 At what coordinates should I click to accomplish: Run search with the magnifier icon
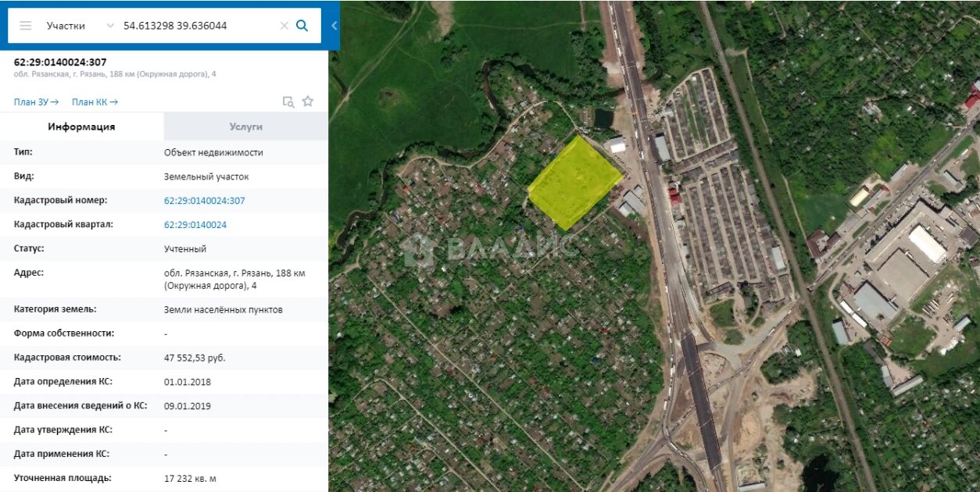pyautogui.click(x=302, y=26)
